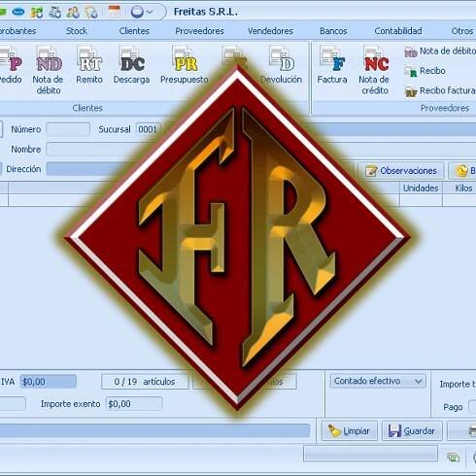Click the Unidades column header

pyautogui.click(x=421, y=188)
